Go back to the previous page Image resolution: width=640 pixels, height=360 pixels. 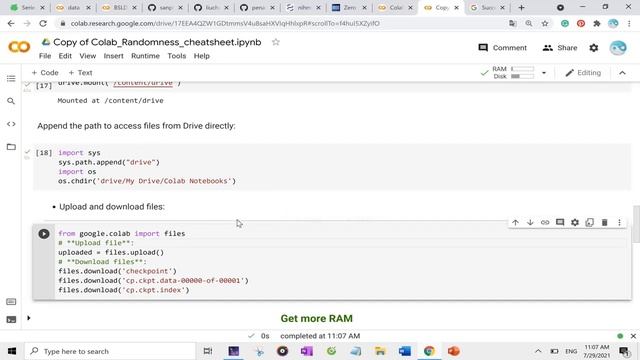11,24
